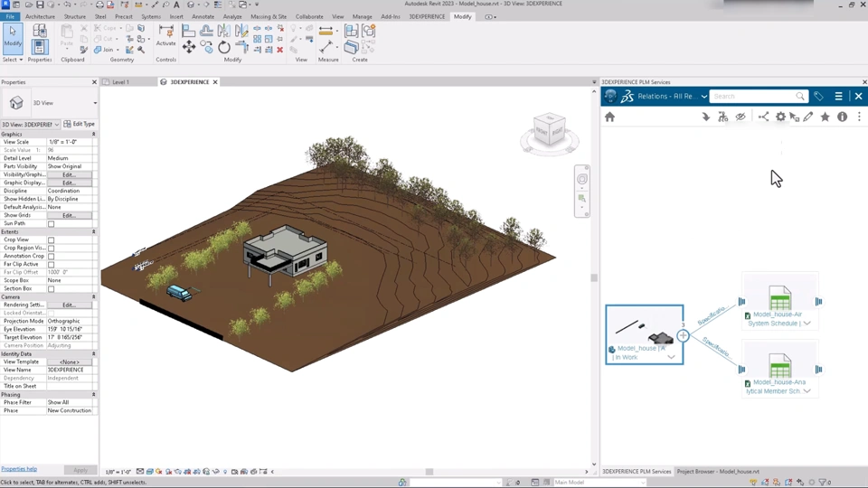Go to Home in 3DEXPERIENCE panel
Image resolution: width=868 pixels, height=488 pixels.
[609, 117]
